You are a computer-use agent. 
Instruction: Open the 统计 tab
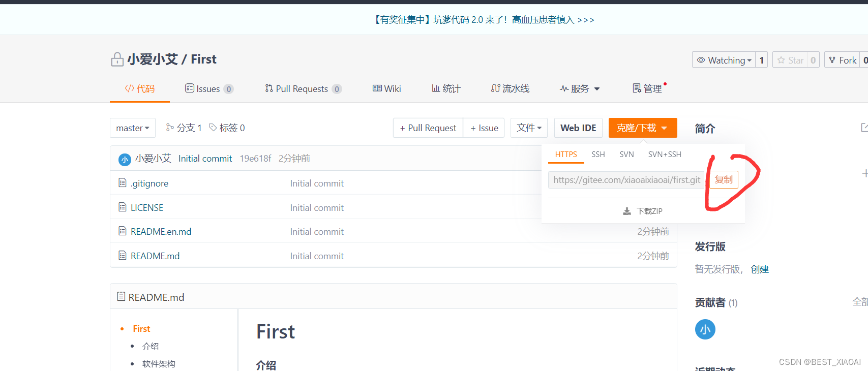(446, 88)
